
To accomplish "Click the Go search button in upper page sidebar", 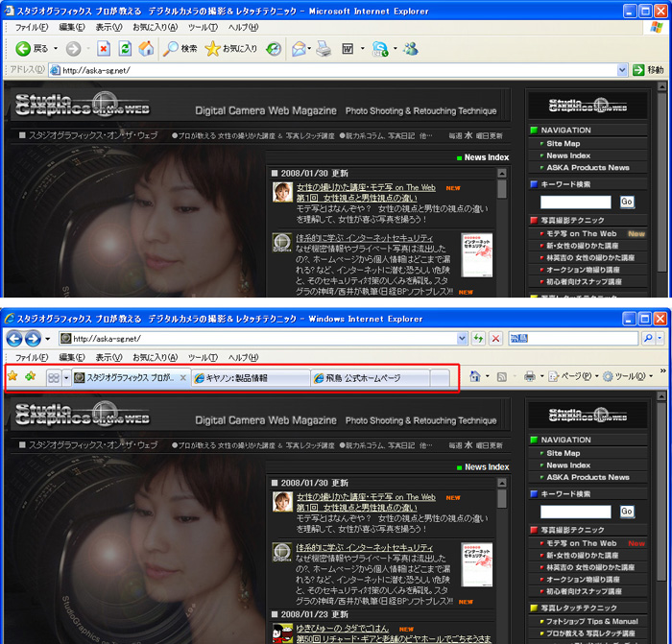I will point(627,202).
